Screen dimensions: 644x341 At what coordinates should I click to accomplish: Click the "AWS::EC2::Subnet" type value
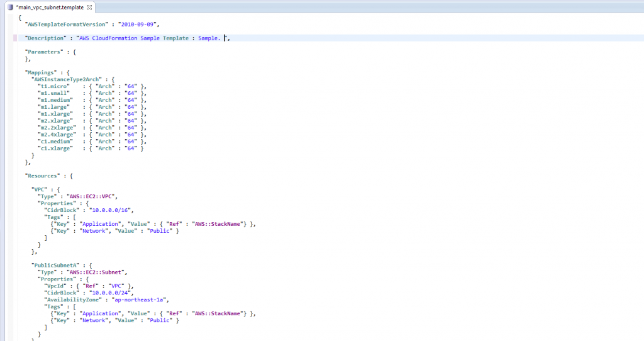97,272
